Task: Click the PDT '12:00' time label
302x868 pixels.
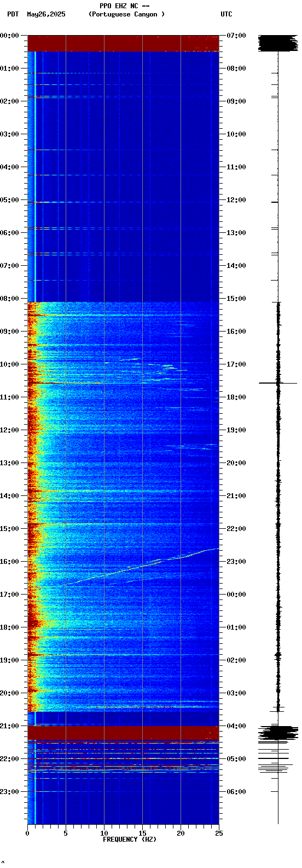Action: pos(9,430)
